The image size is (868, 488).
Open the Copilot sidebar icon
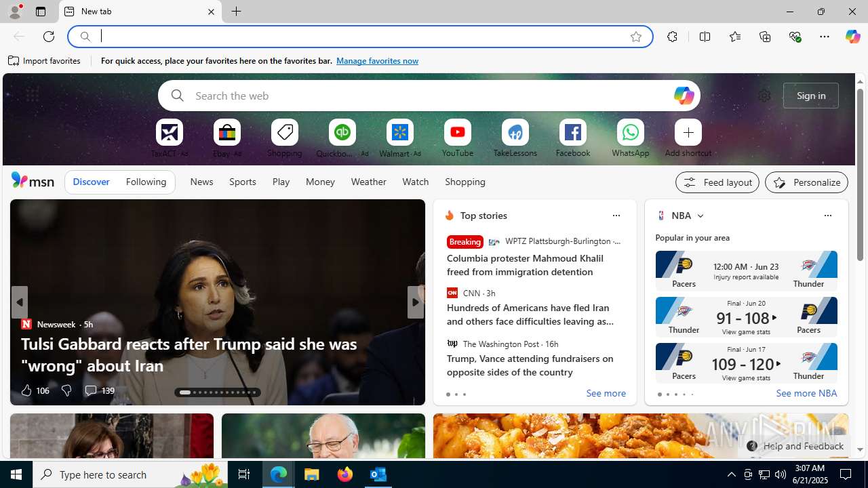point(852,37)
